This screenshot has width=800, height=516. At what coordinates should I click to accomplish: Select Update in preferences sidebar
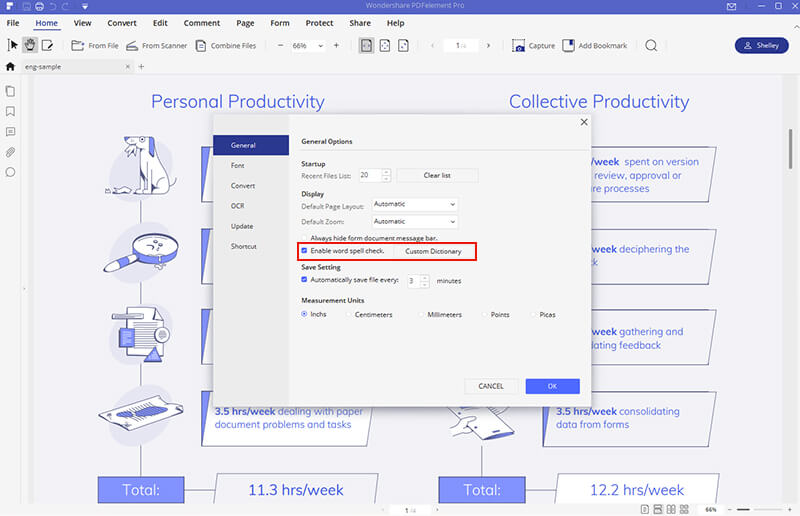(x=242, y=226)
